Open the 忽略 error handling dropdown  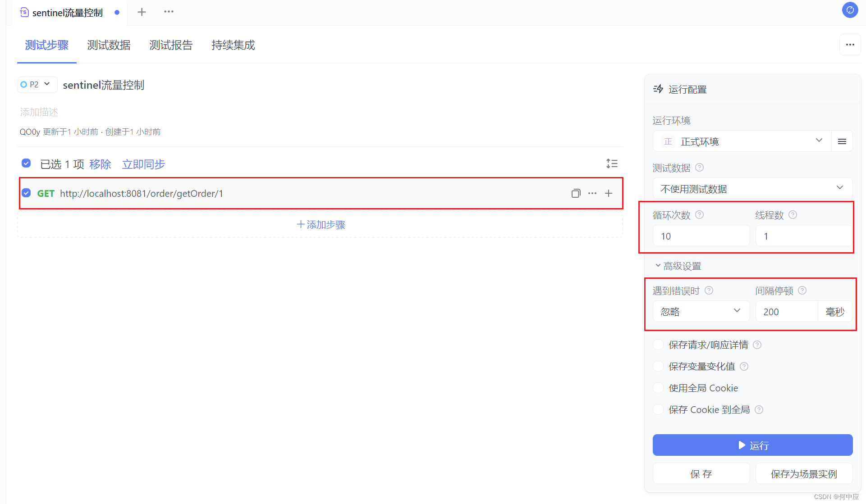(x=701, y=312)
